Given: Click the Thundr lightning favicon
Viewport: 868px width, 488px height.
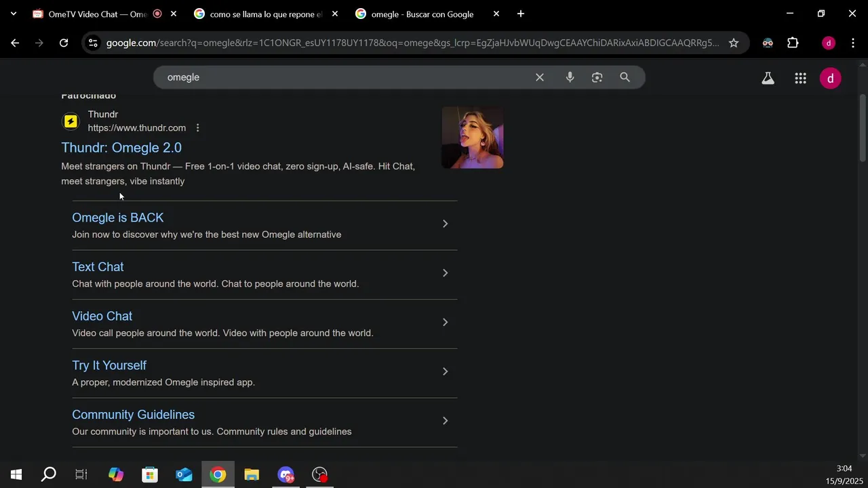Looking at the screenshot, I should (71, 121).
